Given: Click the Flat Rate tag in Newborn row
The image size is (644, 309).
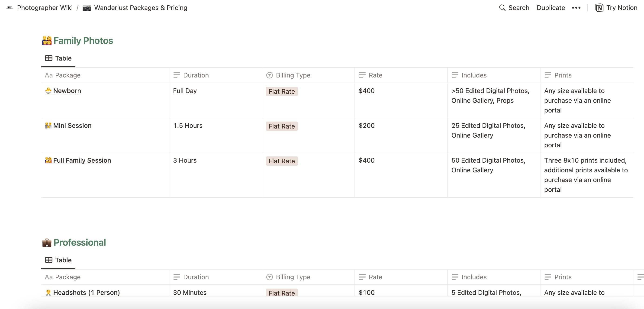Looking at the screenshot, I should pyautogui.click(x=281, y=91).
